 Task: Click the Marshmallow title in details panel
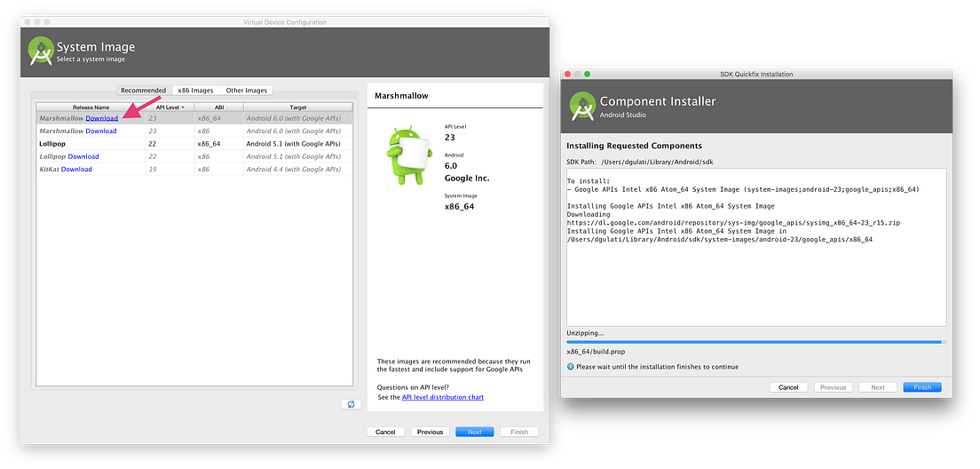tap(400, 96)
